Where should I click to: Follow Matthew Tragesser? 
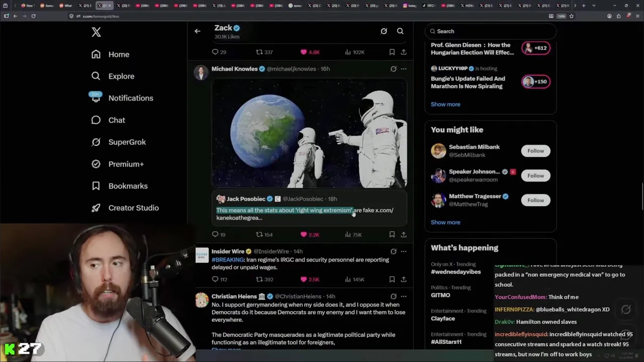tap(535, 200)
